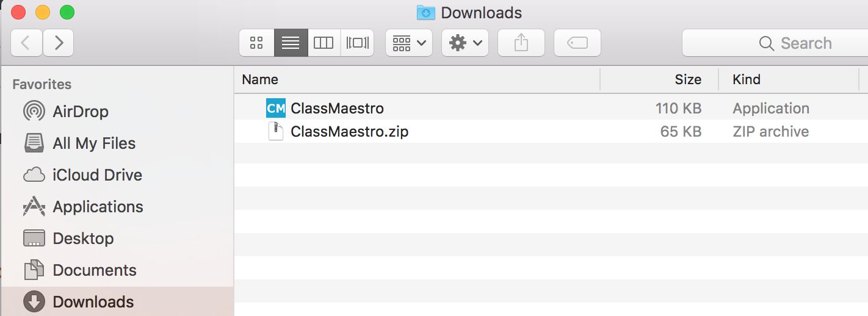The width and height of the screenshot is (868, 316).
Task: Switch to Cover Flow view
Action: click(x=357, y=43)
